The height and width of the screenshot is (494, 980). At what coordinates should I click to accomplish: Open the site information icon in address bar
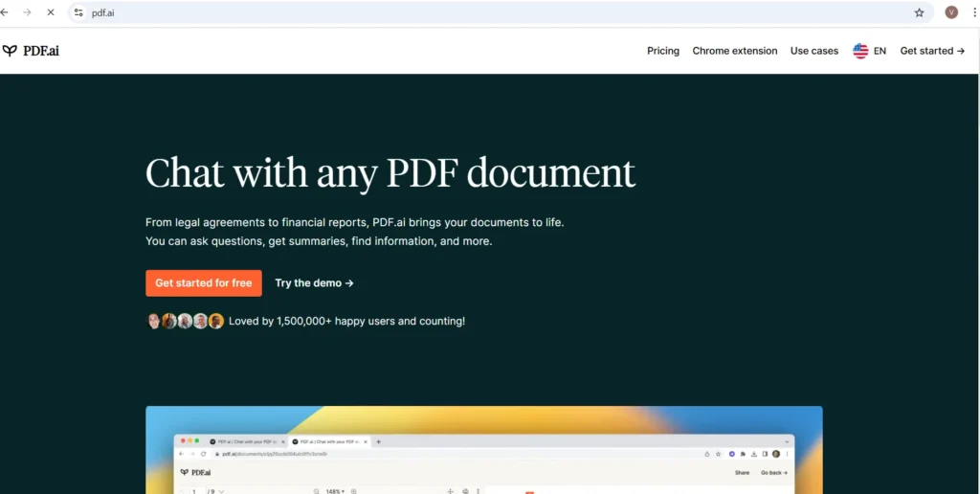(78, 12)
